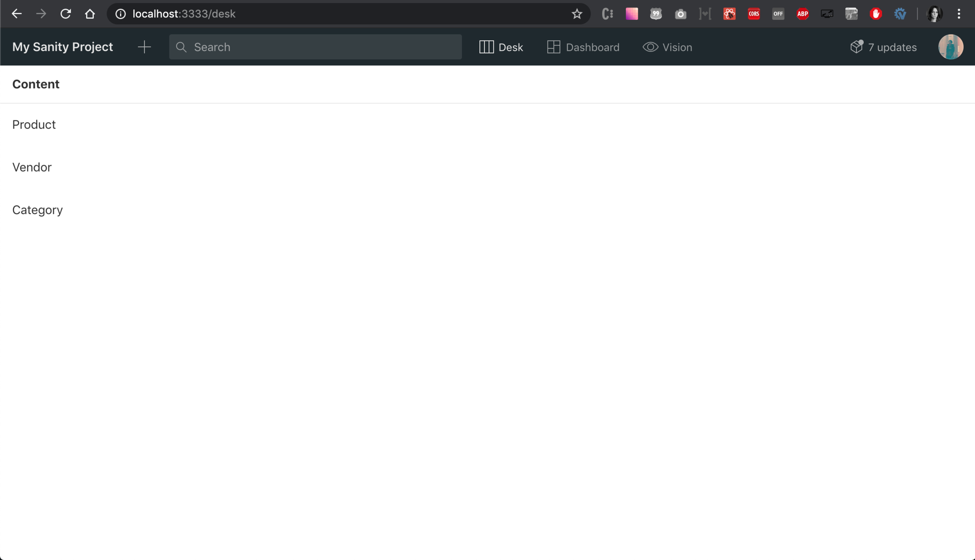The width and height of the screenshot is (975, 560).
Task: Open the Product document list
Action: (x=34, y=124)
